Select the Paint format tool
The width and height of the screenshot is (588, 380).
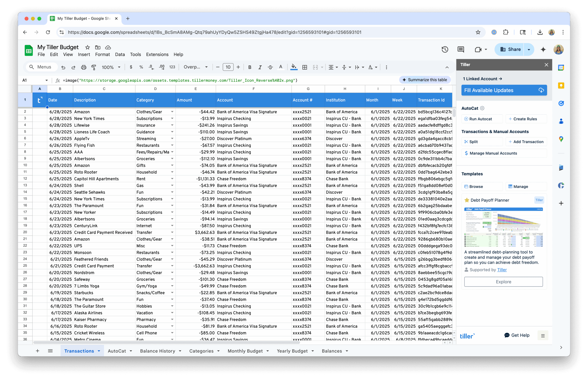click(94, 67)
